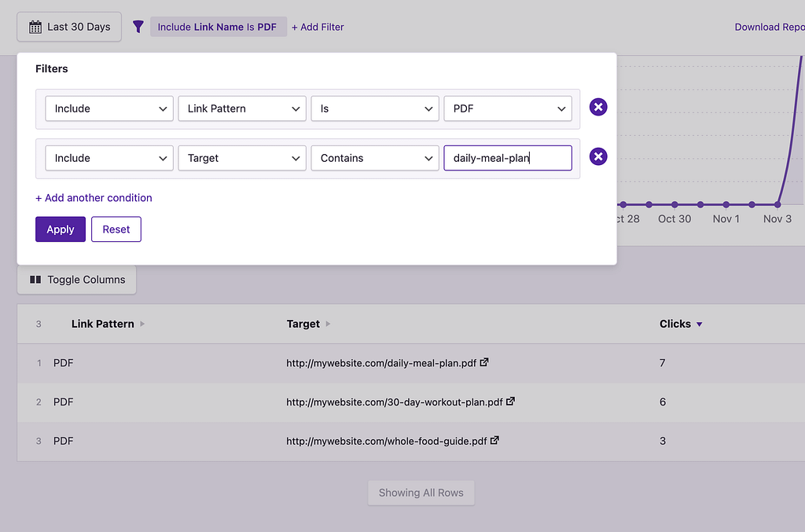The image size is (805, 532).
Task: Remove the Target Contains filter condition
Action: [598, 157]
